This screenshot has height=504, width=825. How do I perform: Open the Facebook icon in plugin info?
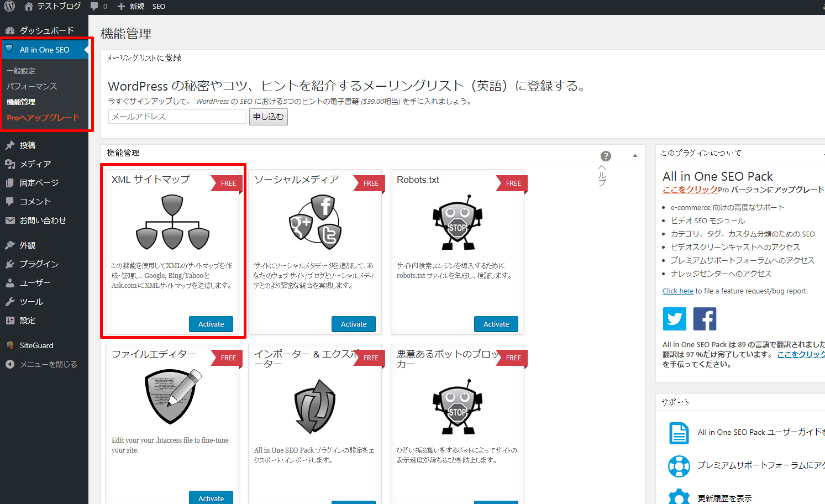coord(705,319)
